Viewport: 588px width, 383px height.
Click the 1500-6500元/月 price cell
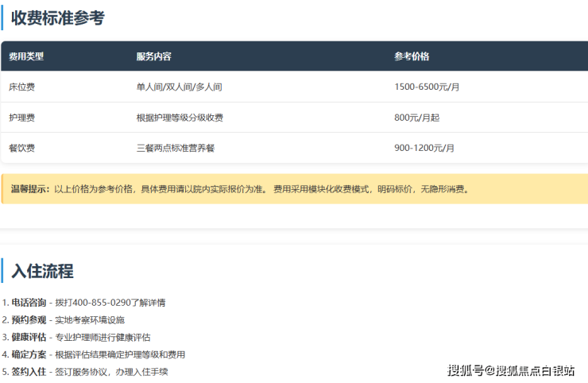pyautogui.click(x=427, y=87)
